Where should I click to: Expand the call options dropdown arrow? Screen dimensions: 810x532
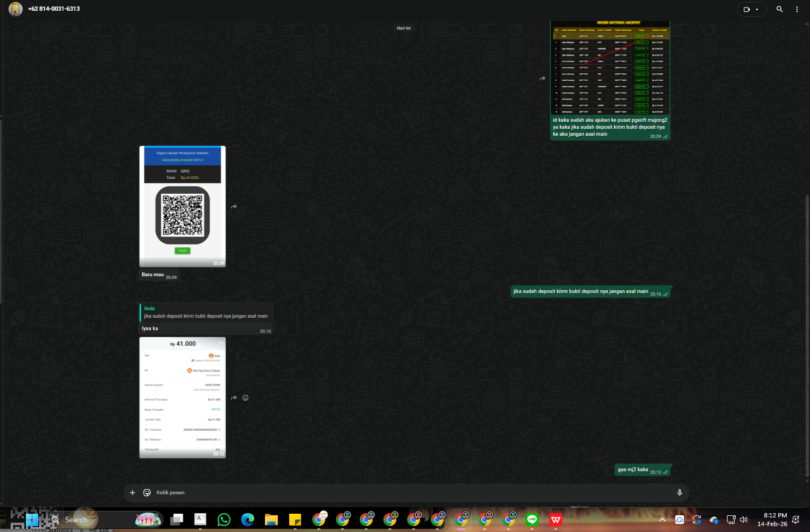(757, 9)
